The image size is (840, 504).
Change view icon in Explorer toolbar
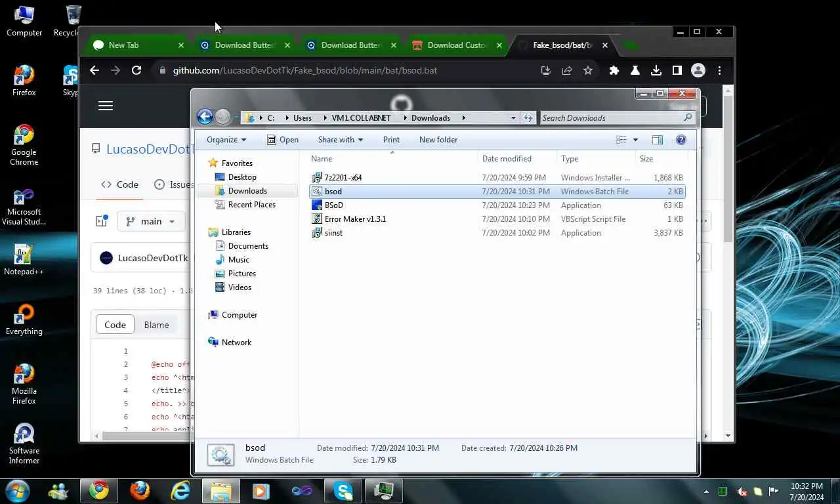(621, 140)
